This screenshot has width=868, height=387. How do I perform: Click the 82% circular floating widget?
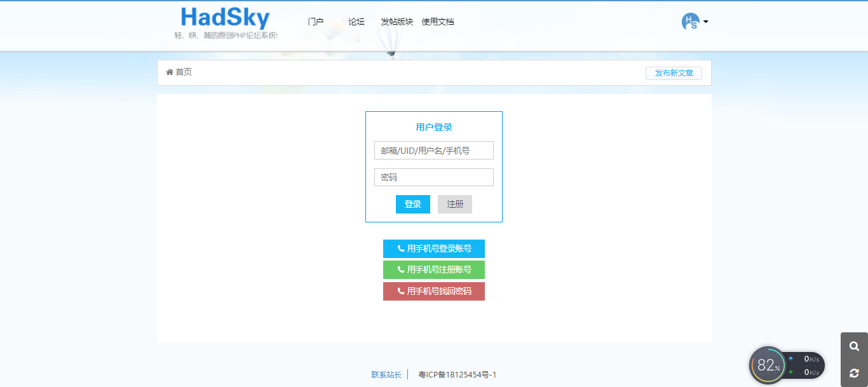click(x=768, y=365)
